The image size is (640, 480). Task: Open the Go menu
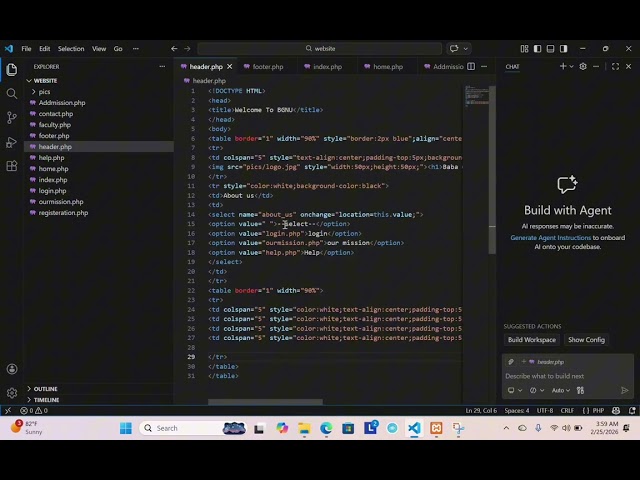tap(118, 49)
